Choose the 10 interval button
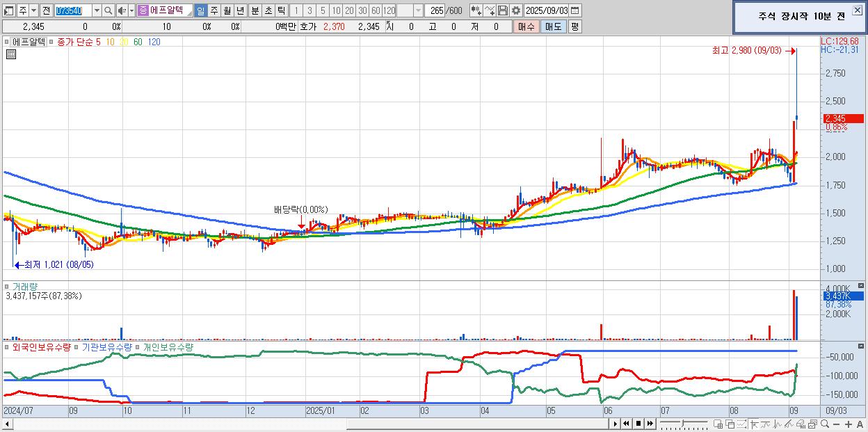 coord(336,10)
